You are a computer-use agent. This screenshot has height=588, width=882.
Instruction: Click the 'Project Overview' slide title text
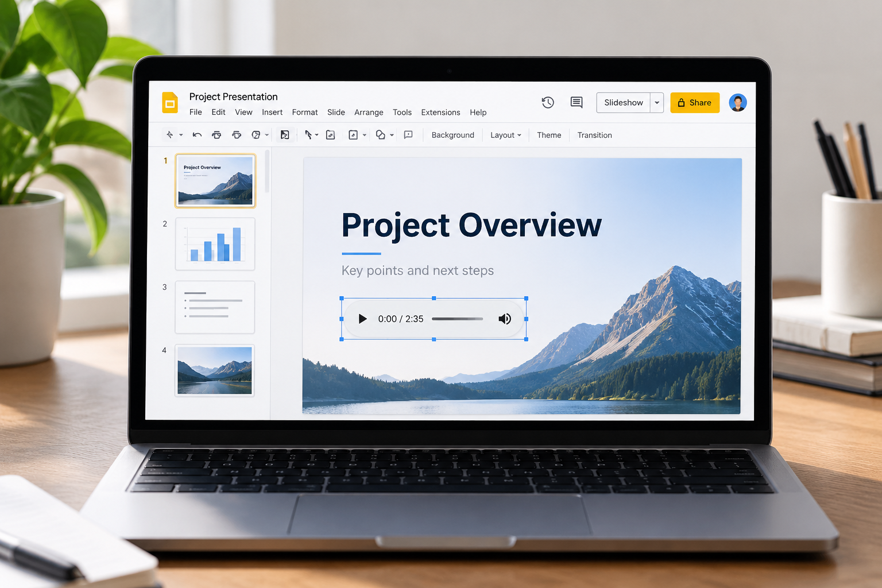click(471, 225)
